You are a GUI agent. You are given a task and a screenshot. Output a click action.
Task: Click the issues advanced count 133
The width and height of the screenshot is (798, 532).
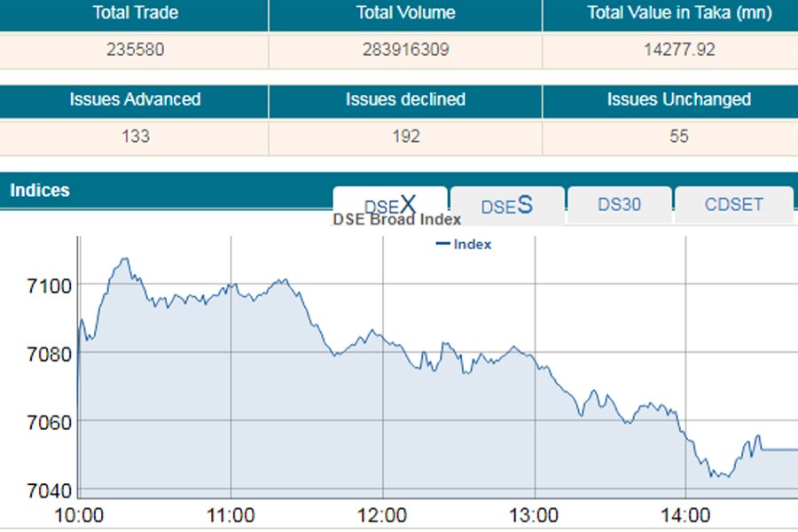click(135, 137)
